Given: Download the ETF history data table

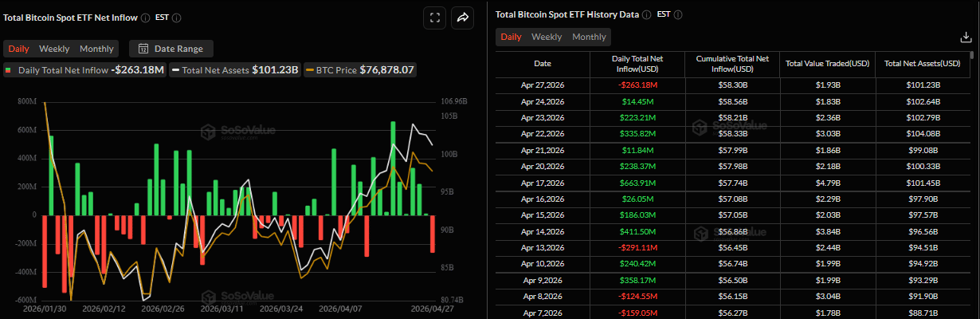Looking at the screenshot, I should coord(966,37).
